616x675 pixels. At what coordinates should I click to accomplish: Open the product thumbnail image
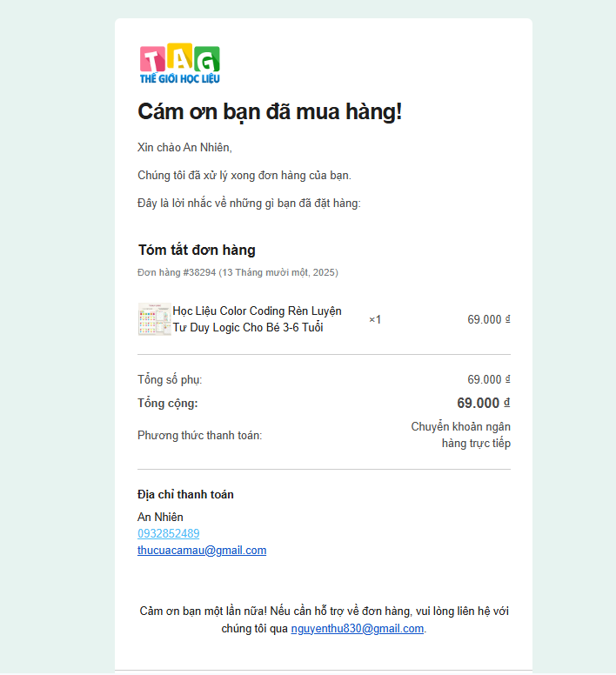point(154,319)
